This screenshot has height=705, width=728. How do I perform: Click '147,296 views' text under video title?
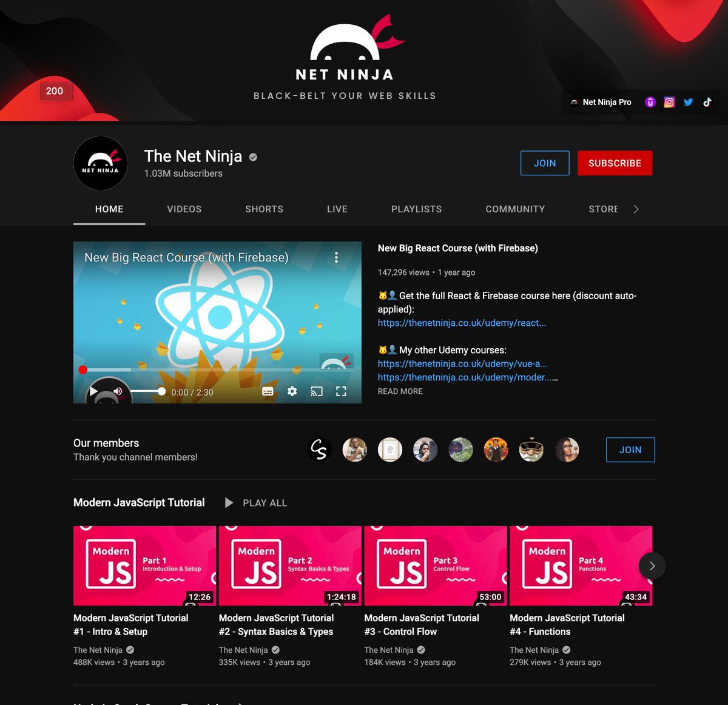coord(403,272)
